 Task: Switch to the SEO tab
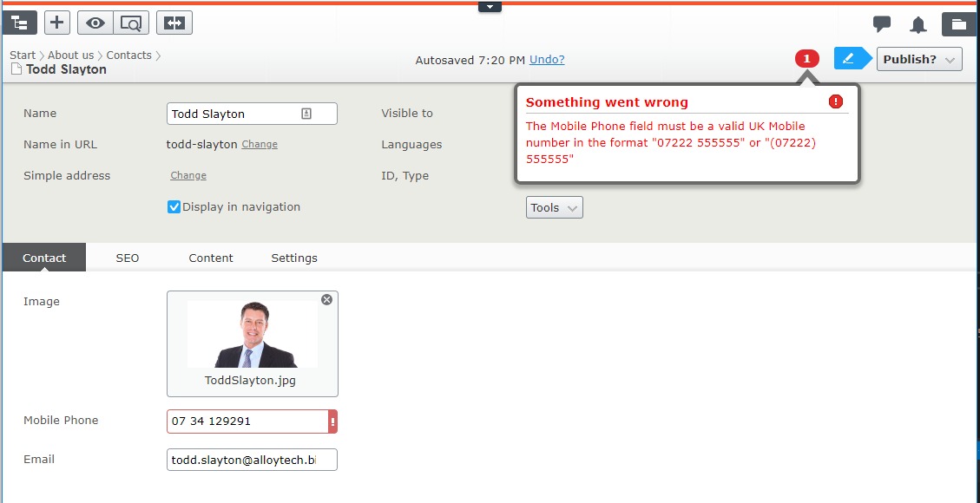click(x=128, y=258)
